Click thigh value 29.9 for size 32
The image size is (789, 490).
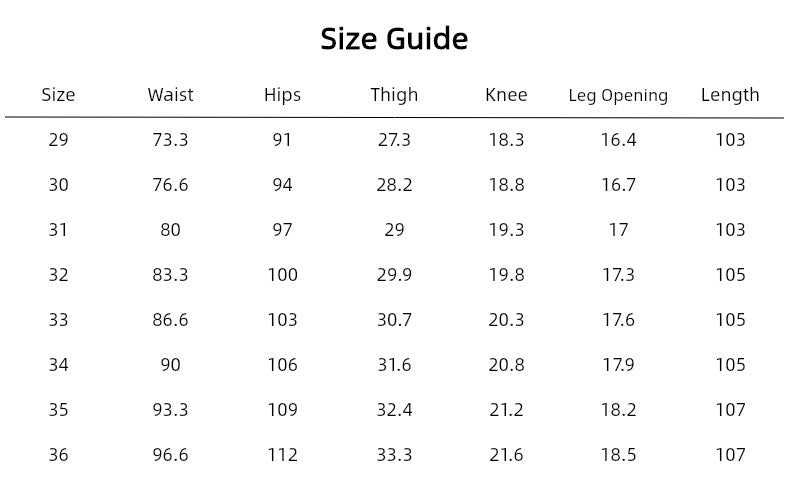tap(394, 275)
